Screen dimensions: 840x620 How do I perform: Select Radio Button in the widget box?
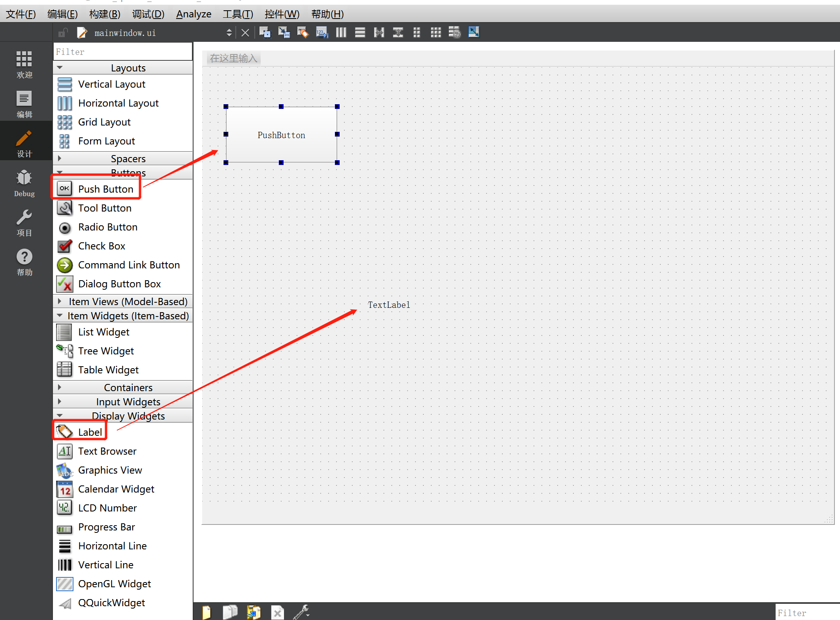pyautogui.click(x=107, y=227)
